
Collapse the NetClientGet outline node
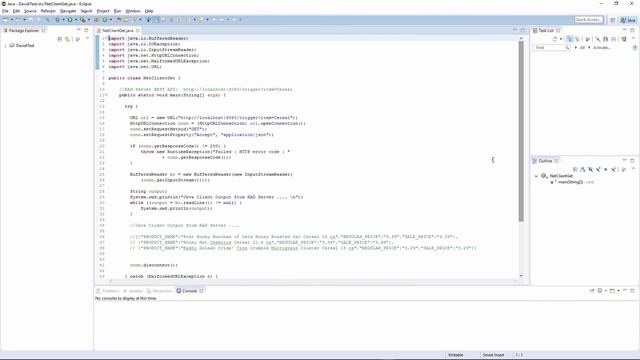[536, 176]
